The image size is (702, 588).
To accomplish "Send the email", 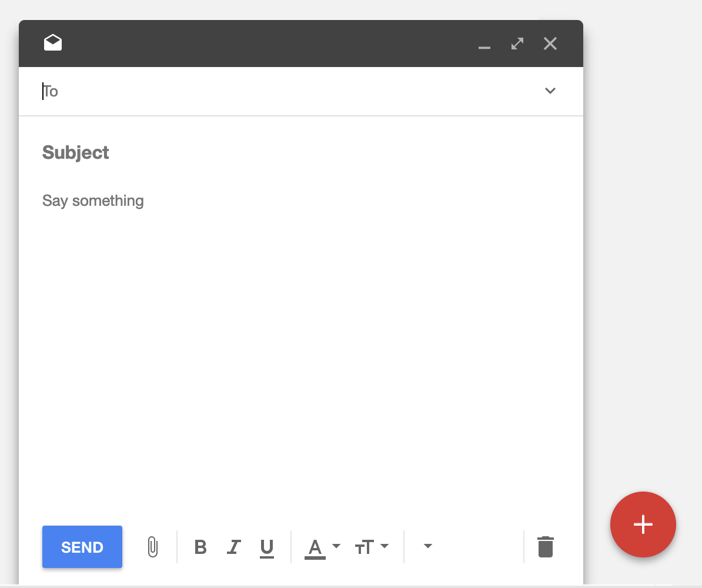I will (82, 547).
